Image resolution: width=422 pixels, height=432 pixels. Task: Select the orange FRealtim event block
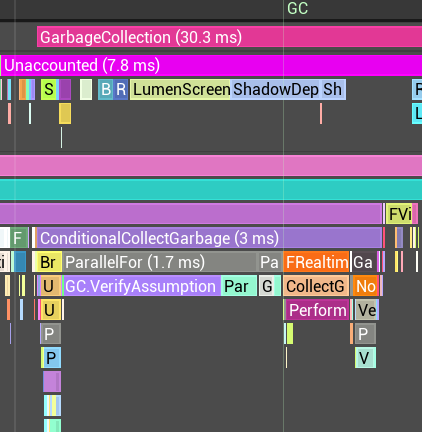(316, 262)
